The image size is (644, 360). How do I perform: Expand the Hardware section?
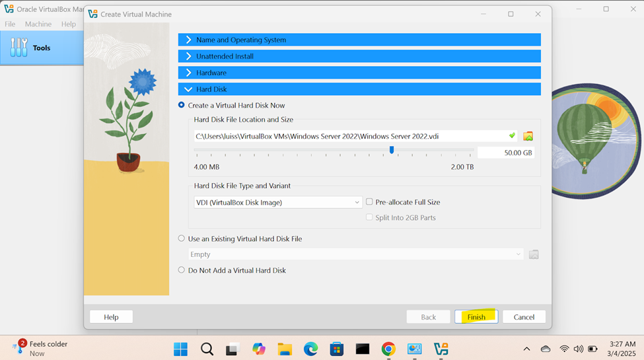(x=359, y=73)
